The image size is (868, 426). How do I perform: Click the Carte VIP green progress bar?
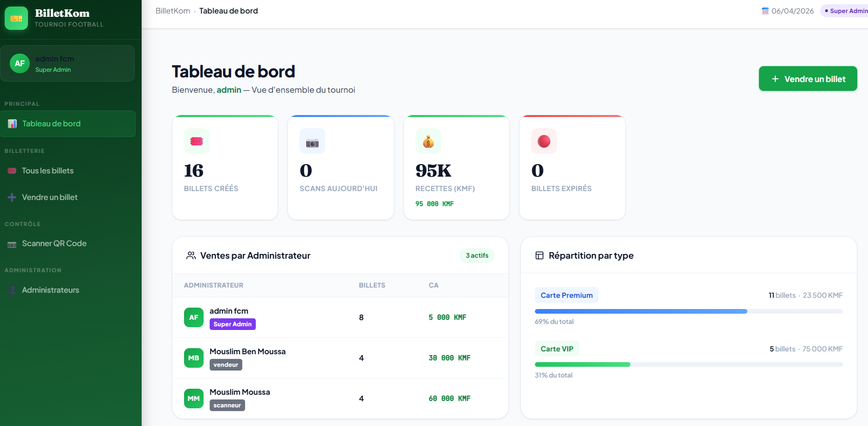[582, 364]
